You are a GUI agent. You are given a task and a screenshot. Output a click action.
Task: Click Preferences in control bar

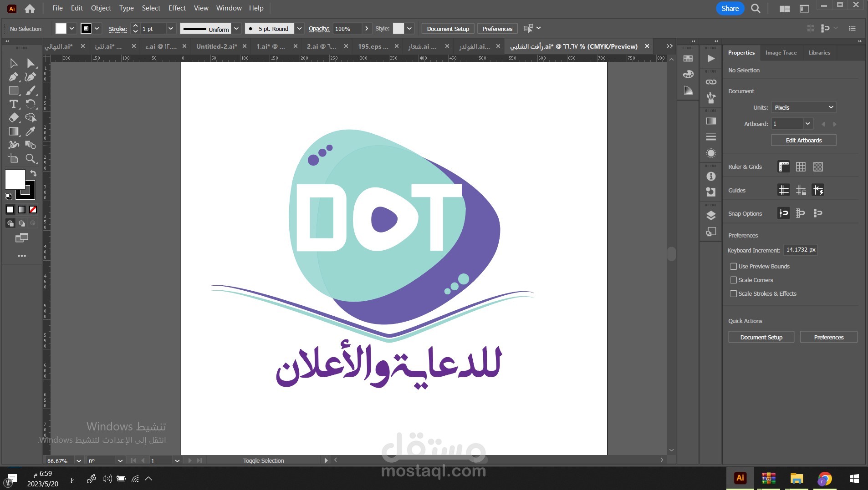click(497, 29)
